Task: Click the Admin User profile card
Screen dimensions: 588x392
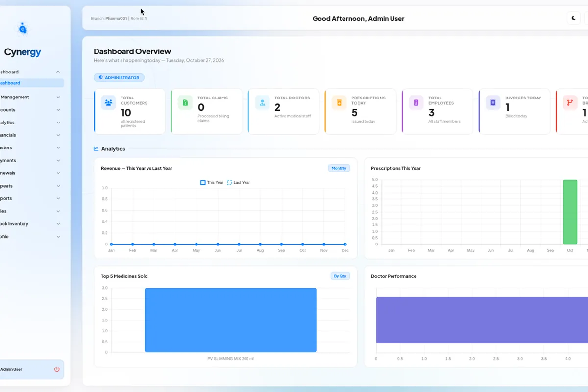Action: click(x=31, y=369)
